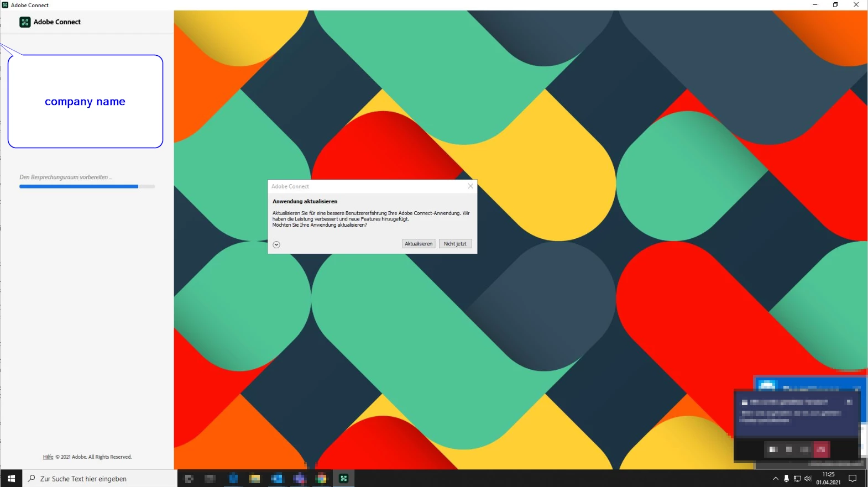Image resolution: width=868 pixels, height=487 pixels.
Task: Choose Nicht jetzt to skip the update
Action: pos(455,244)
